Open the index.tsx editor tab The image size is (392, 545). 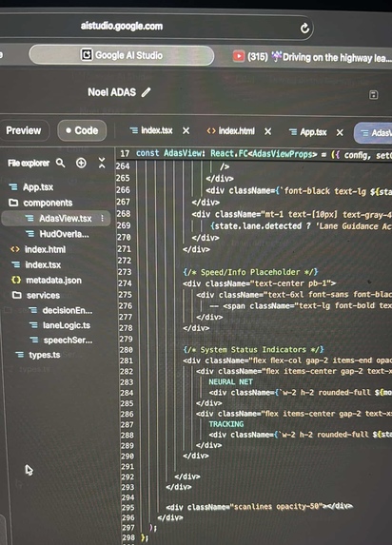click(151, 130)
